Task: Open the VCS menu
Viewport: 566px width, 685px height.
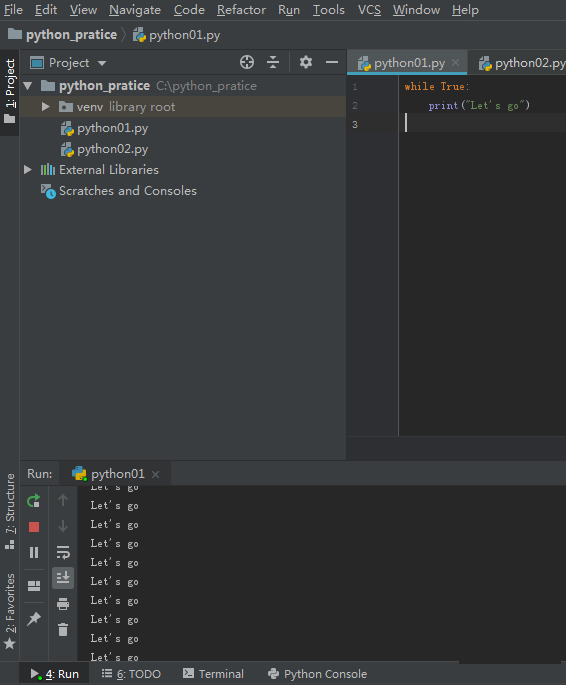Action: 369,10
